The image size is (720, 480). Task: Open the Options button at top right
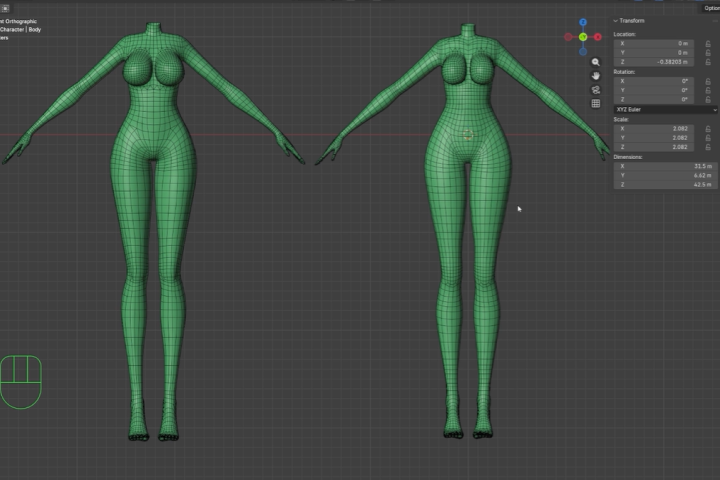click(710, 8)
